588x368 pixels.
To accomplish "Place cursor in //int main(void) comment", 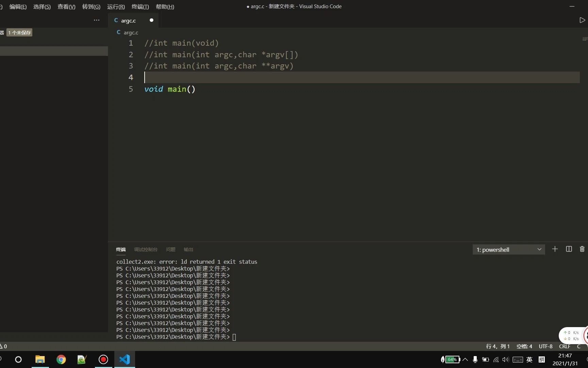I will click(x=181, y=43).
